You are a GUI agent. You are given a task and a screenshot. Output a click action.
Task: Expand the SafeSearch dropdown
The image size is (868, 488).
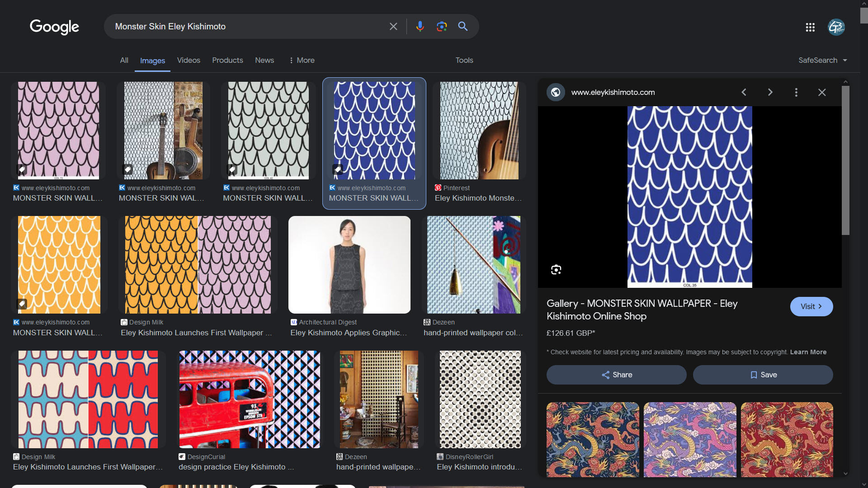click(x=822, y=60)
